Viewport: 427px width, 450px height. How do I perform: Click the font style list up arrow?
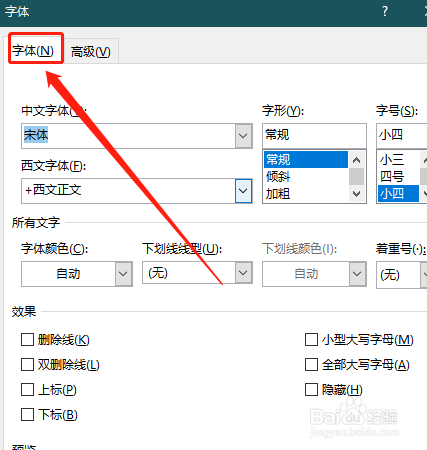pos(356,160)
